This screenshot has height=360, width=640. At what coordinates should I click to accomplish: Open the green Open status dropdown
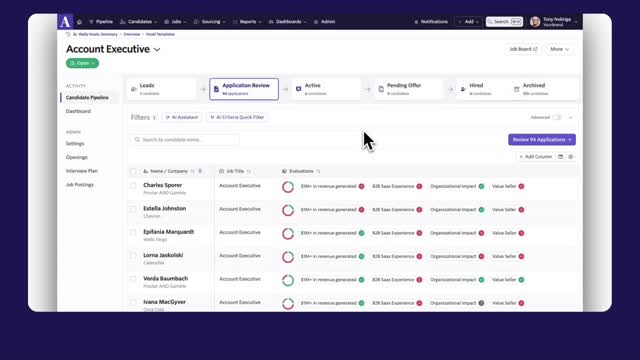point(82,63)
